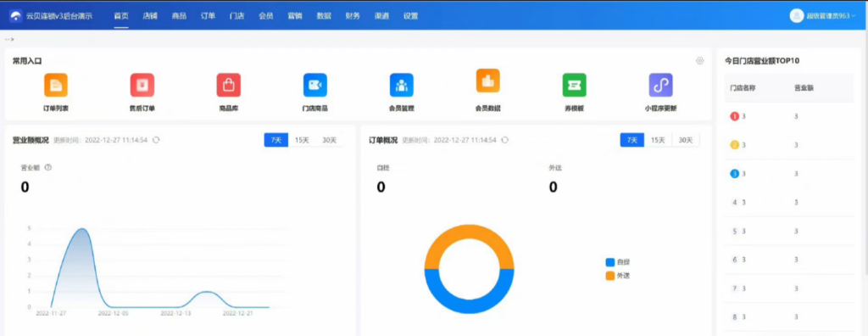Click the 外送 order count value
Viewport: 868px width, 336px height.
point(553,188)
